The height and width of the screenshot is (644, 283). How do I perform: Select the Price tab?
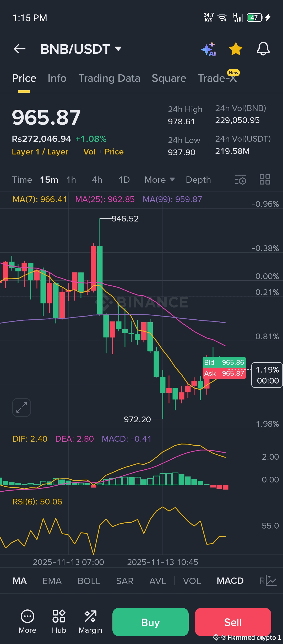(x=24, y=78)
